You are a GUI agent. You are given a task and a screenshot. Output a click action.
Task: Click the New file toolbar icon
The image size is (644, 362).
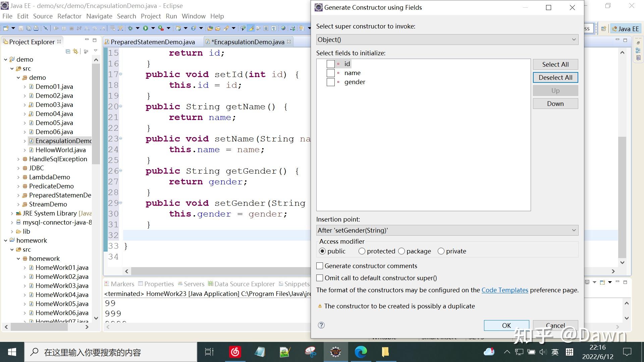click(6, 28)
